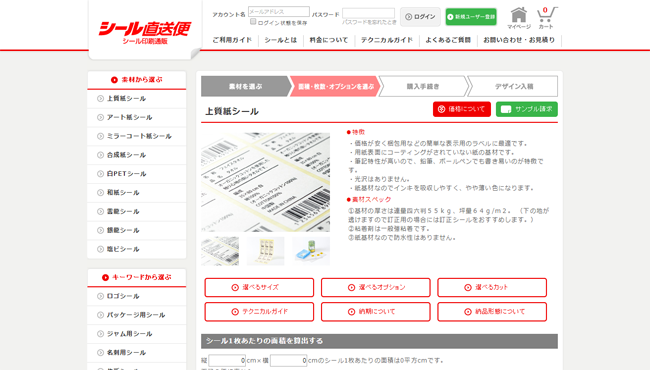Focus the 横 cm input field
Image resolution: width=650 pixels, height=370 pixels.
pos(289,360)
